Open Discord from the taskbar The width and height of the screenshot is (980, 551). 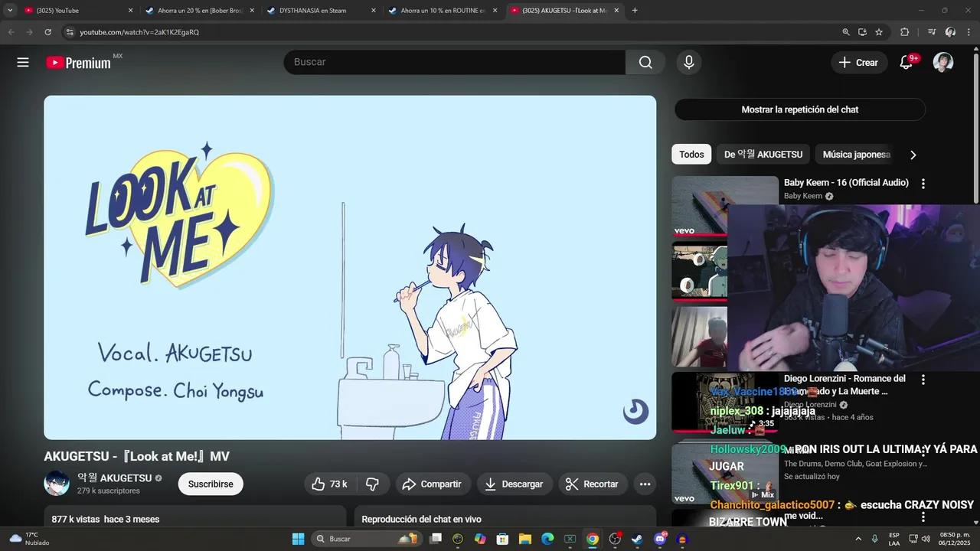[661, 539]
